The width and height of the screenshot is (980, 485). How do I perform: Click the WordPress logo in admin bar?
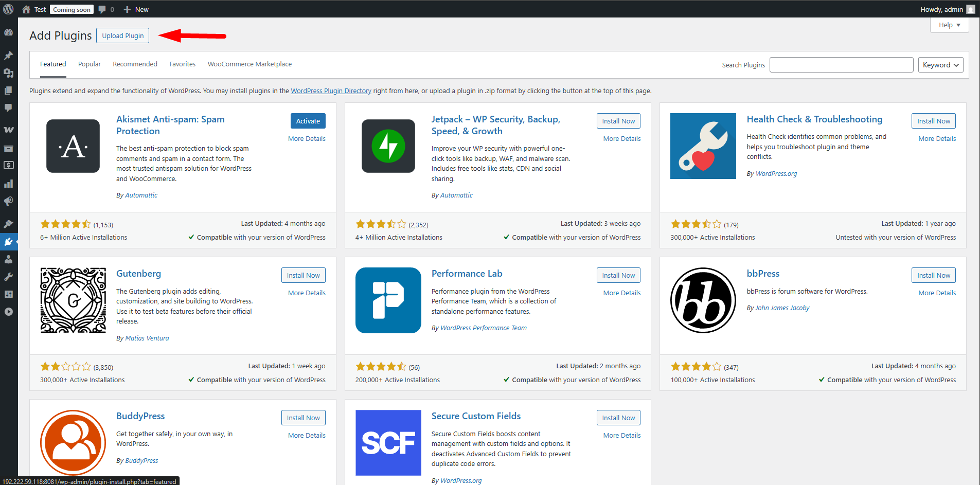tap(8, 9)
